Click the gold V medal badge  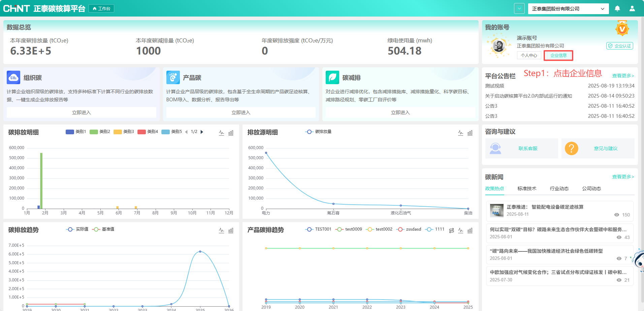pyautogui.click(x=622, y=29)
